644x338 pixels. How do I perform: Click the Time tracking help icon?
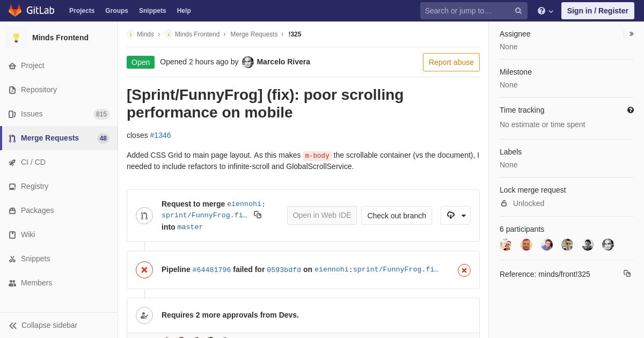click(x=631, y=110)
